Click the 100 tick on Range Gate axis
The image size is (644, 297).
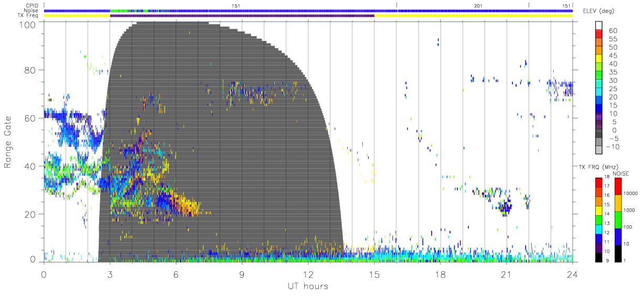tap(27, 25)
